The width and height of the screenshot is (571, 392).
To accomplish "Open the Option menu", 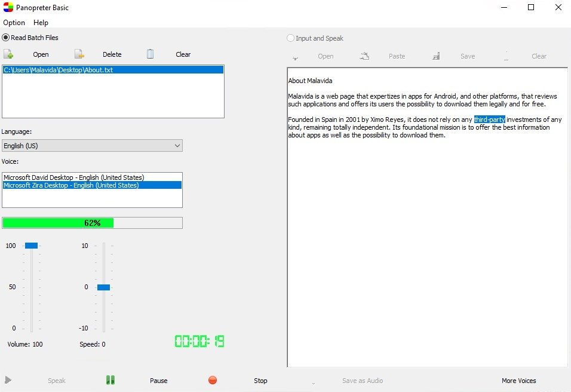I will click(14, 23).
